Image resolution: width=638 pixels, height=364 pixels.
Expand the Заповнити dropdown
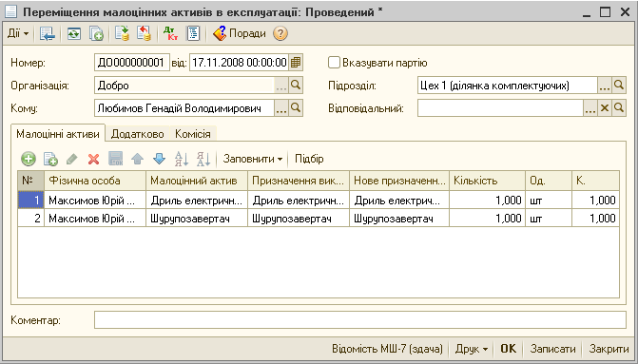253,159
